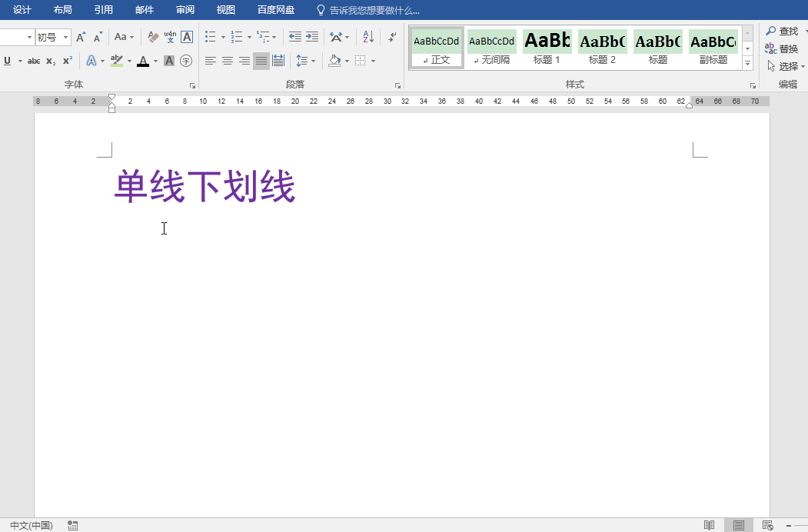The image size is (808, 532).
Task: Apply Subscript formatting
Action: tap(51, 61)
